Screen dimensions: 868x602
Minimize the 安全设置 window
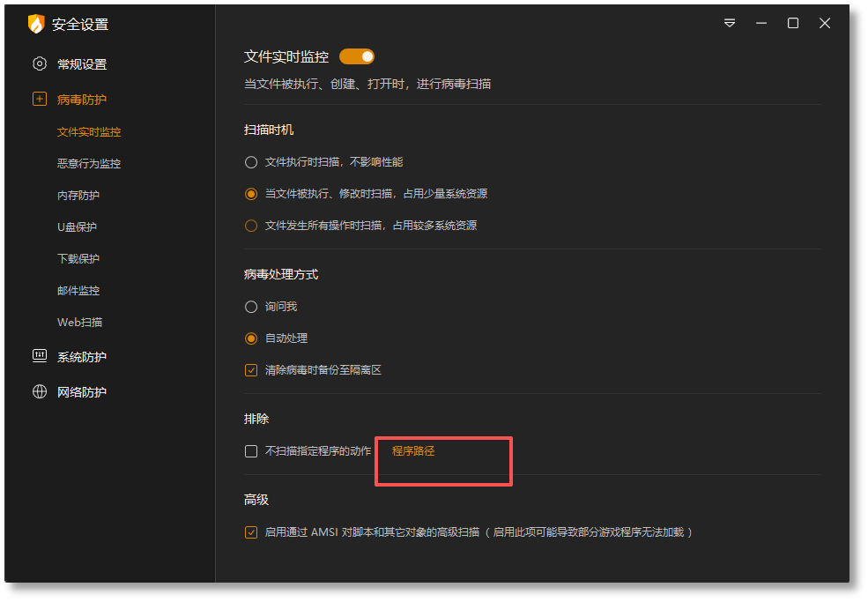tap(761, 23)
